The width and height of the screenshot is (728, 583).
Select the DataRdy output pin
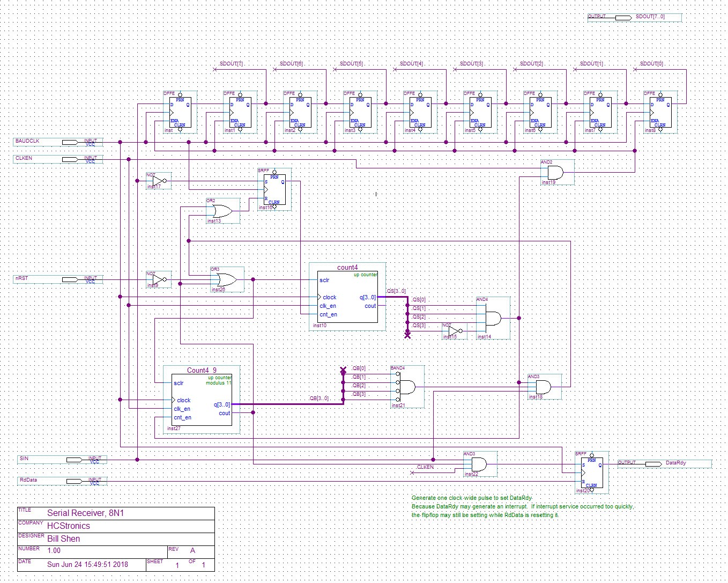click(x=653, y=463)
